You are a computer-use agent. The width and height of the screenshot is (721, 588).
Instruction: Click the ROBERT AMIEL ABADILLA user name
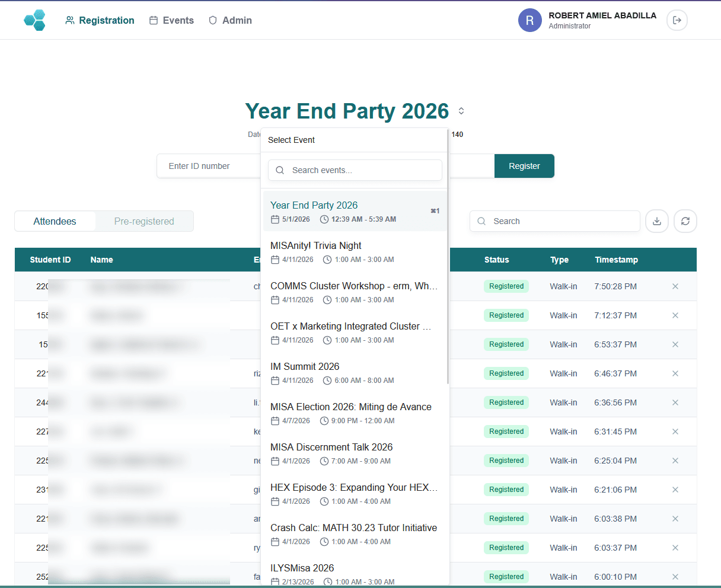click(x=602, y=15)
